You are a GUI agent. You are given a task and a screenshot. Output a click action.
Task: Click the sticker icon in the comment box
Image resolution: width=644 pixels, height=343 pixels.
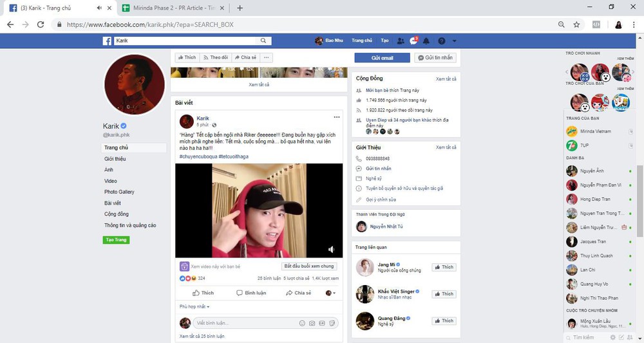tap(332, 323)
